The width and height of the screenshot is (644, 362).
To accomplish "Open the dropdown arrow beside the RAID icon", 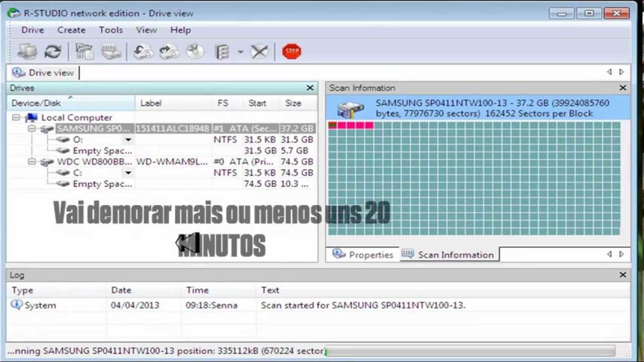I will point(240,52).
